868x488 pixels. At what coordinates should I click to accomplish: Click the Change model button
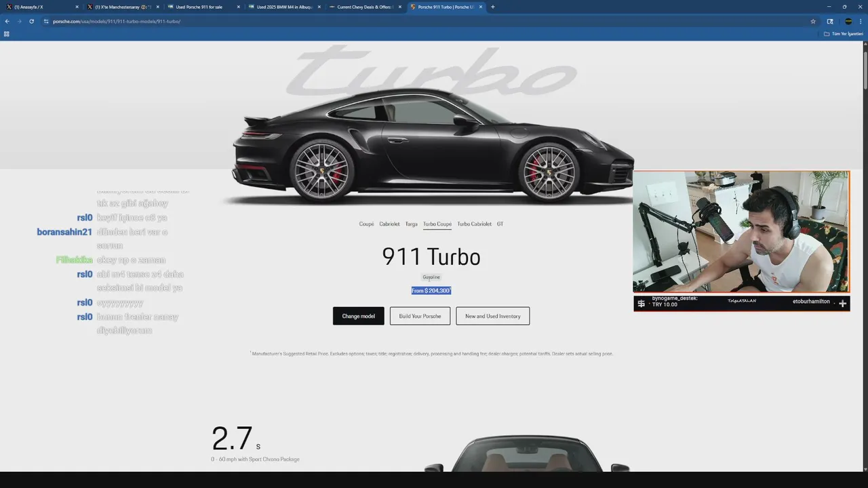point(359,316)
